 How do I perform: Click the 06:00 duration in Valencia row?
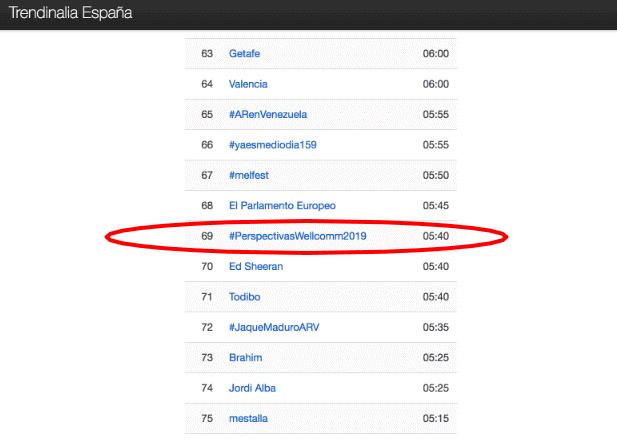(436, 84)
